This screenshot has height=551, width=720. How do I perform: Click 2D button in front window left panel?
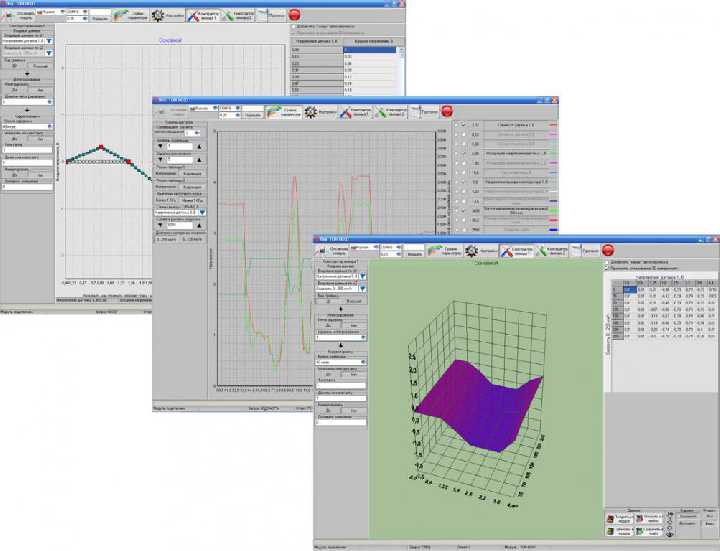click(328, 302)
